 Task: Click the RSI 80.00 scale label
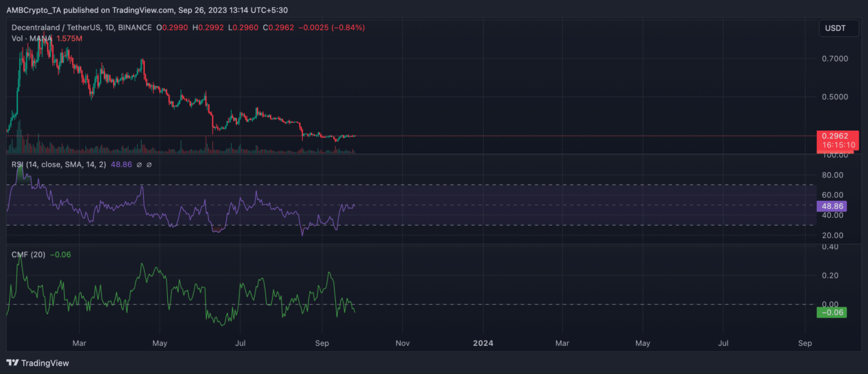point(831,176)
